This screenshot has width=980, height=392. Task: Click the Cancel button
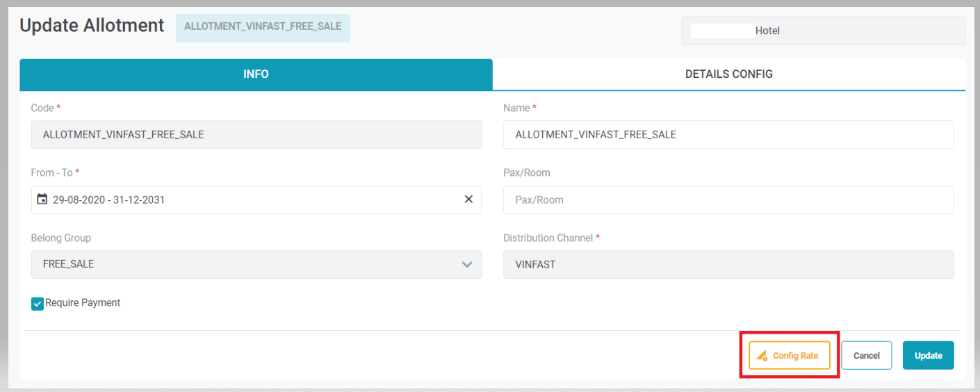click(866, 356)
